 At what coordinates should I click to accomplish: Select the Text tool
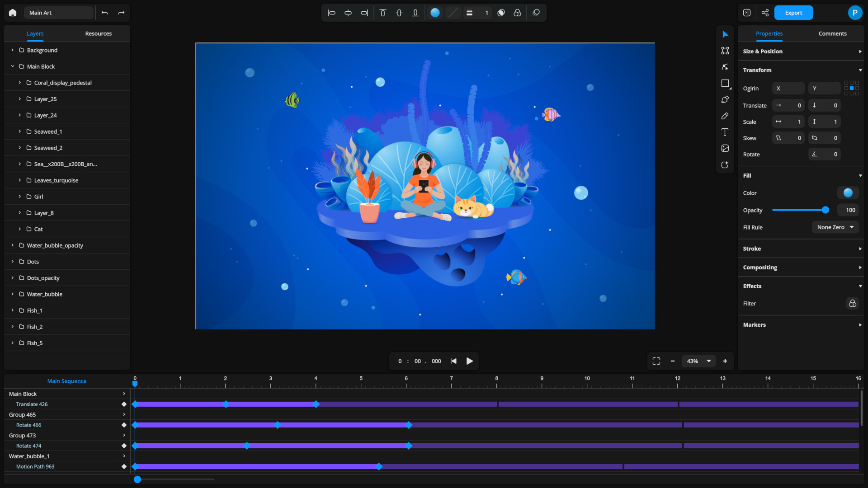(725, 132)
